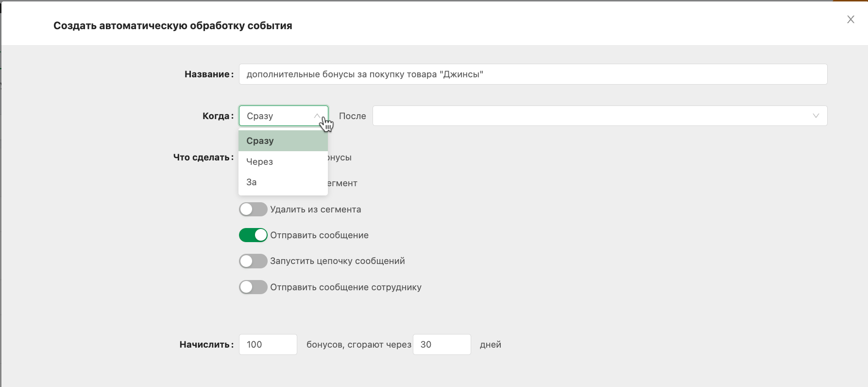The image size is (868, 387).
Task: Click the "Что сделать:" label
Action: tap(204, 158)
